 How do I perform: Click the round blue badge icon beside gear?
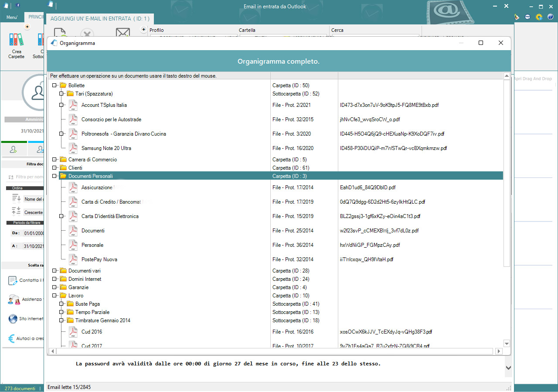[528, 17]
